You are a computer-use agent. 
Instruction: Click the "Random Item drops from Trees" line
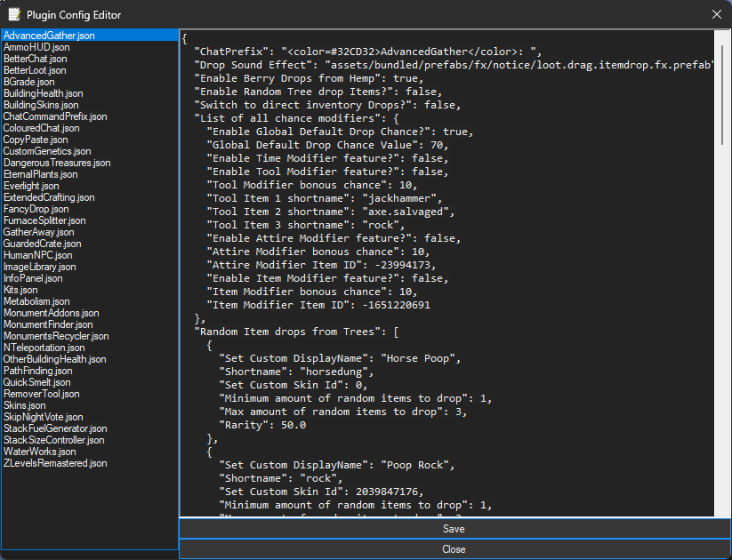(297, 332)
